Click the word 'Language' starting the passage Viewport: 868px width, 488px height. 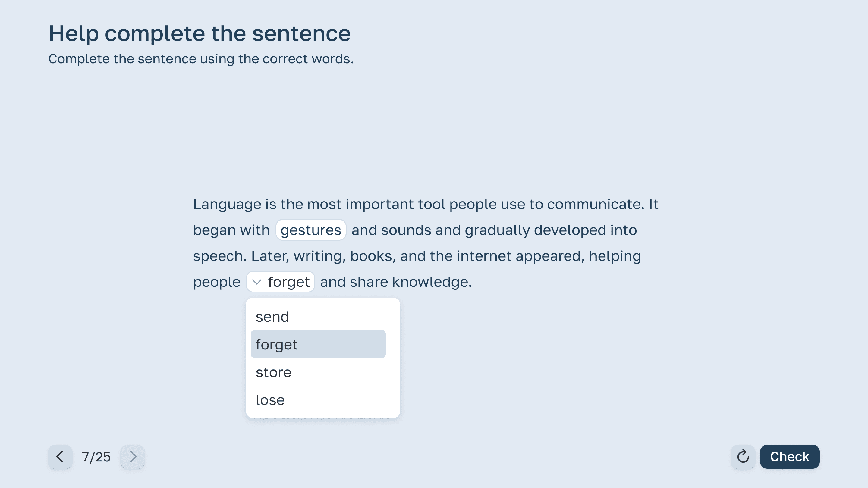[x=227, y=204]
